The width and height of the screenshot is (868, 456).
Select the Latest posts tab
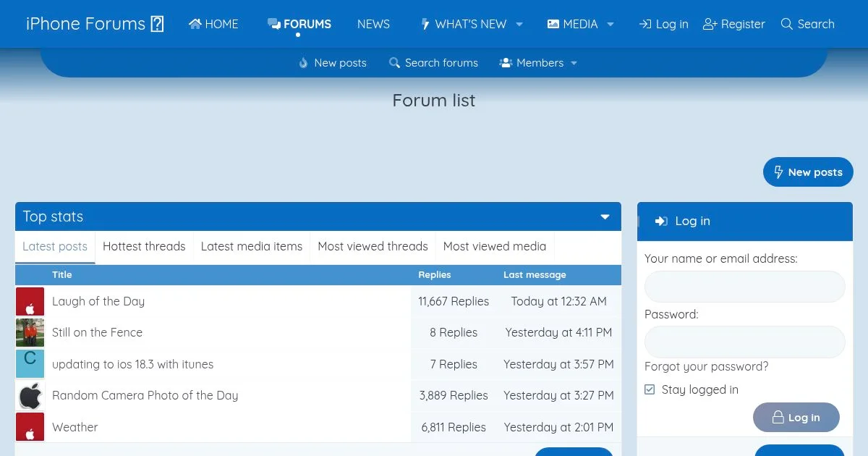[55, 247]
